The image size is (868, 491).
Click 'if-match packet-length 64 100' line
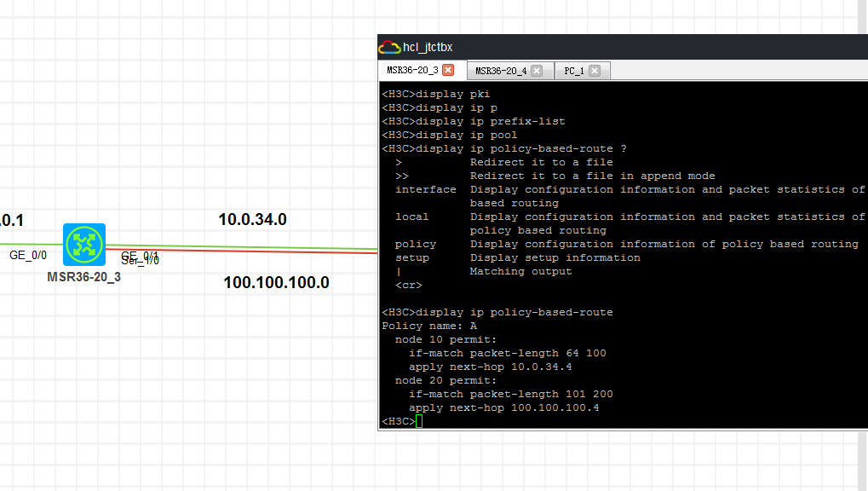click(508, 353)
